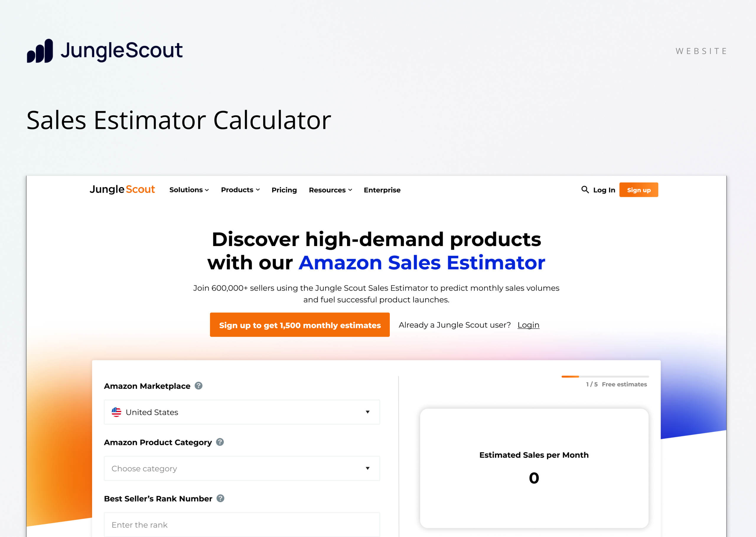Click the free estimates progress bar
Screen dimensions: 756x537
pos(605,376)
